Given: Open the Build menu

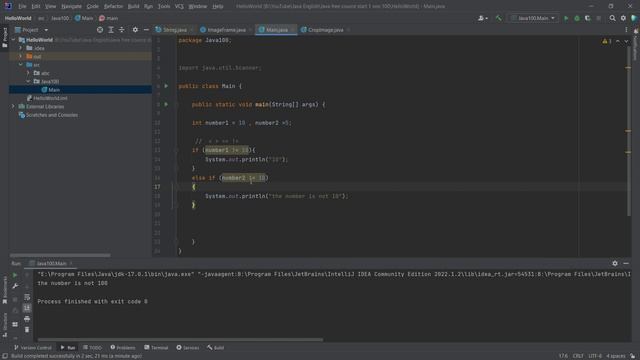Looking at the screenshot, I should [133, 7].
